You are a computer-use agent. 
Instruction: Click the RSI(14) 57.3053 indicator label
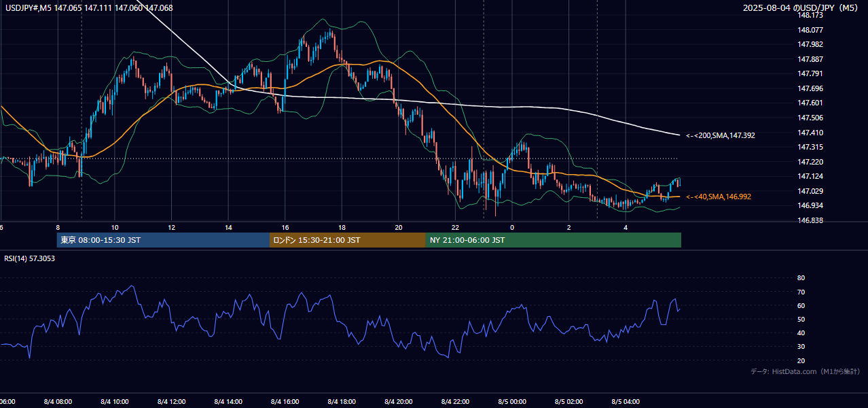point(30,258)
